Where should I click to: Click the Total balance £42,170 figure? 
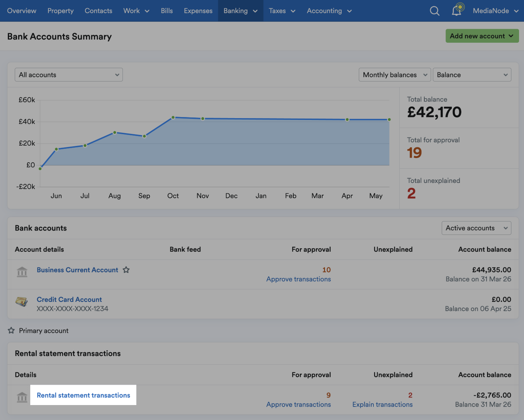434,112
